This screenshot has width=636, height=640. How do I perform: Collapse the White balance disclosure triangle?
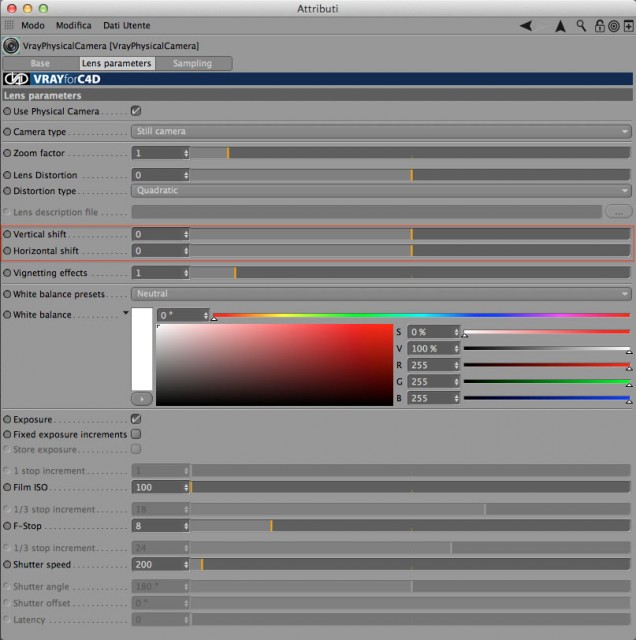[x=126, y=313]
